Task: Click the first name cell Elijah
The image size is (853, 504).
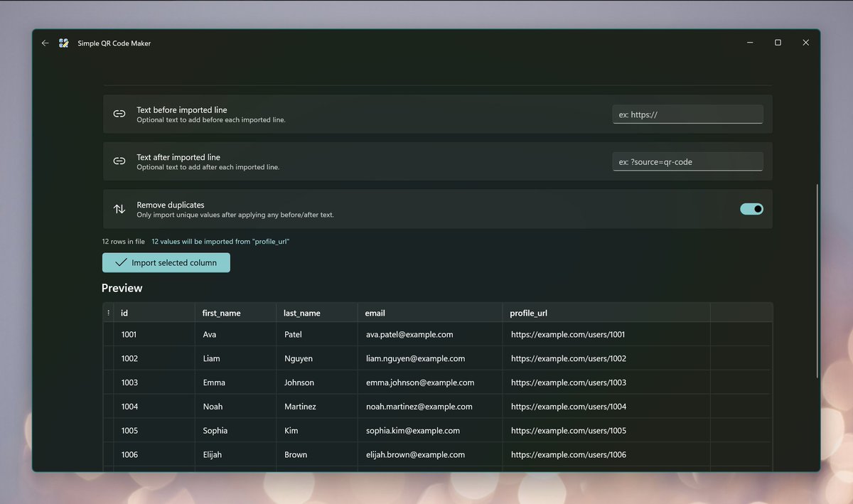Action: pyautogui.click(x=235, y=454)
